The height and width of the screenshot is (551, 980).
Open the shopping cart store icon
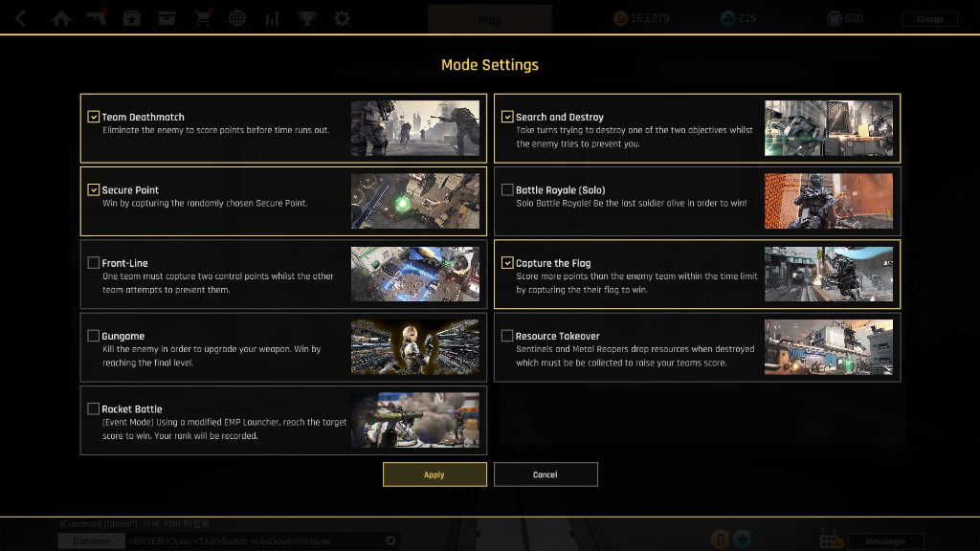tap(202, 18)
